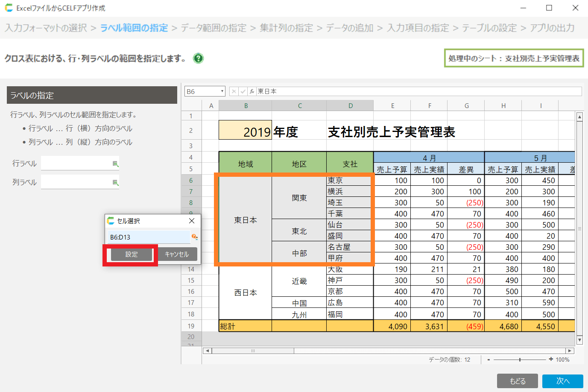Open the B6 name box dropdown

(222, 91)
